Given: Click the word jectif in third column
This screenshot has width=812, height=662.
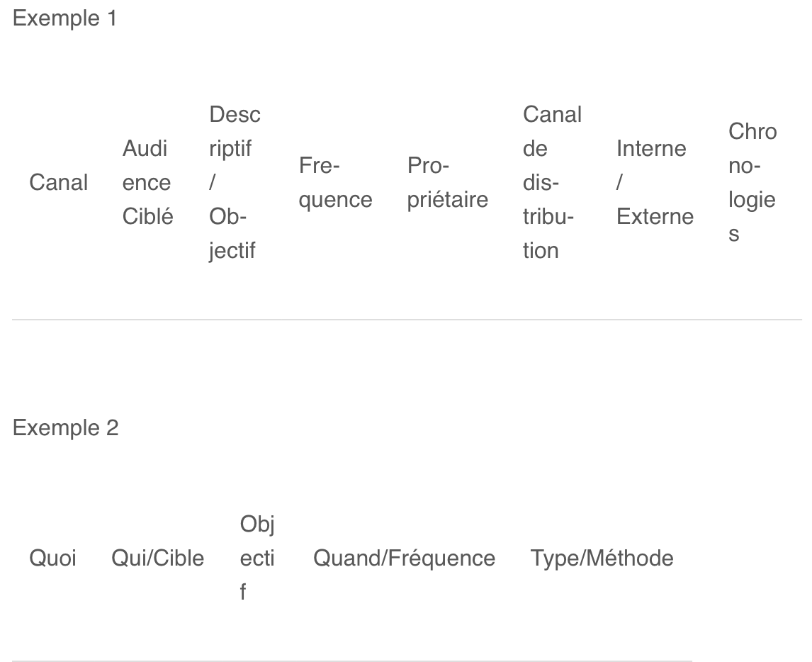Looking at the screenshot, I should point(232,251).
